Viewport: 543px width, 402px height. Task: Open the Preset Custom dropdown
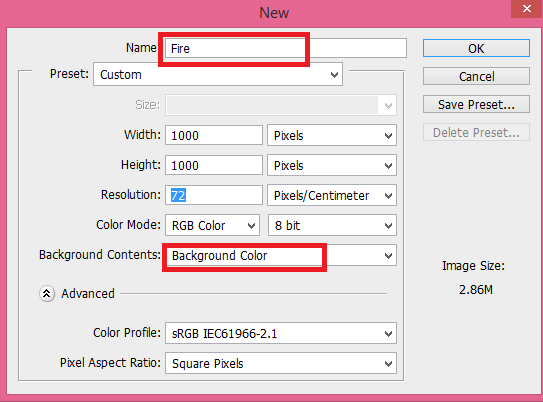pyautogui.click(x=218, y=74)
